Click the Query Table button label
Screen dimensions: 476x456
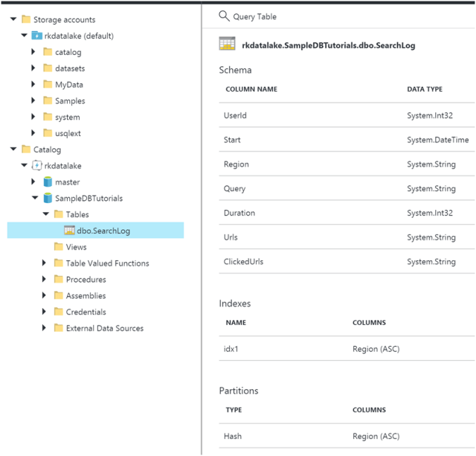[254, 16]
